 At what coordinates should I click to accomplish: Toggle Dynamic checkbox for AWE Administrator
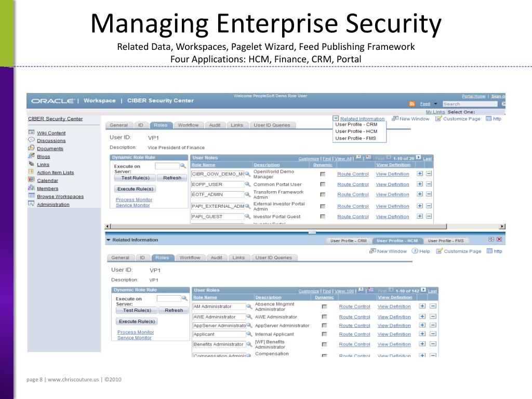click(x=324, y=316)
